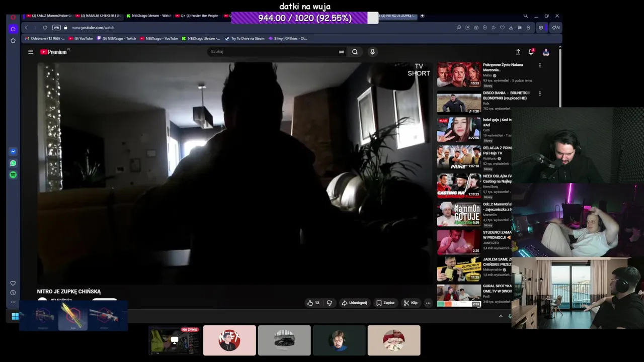Open the Opera sidebar home icon

click(x=13, y=29)
